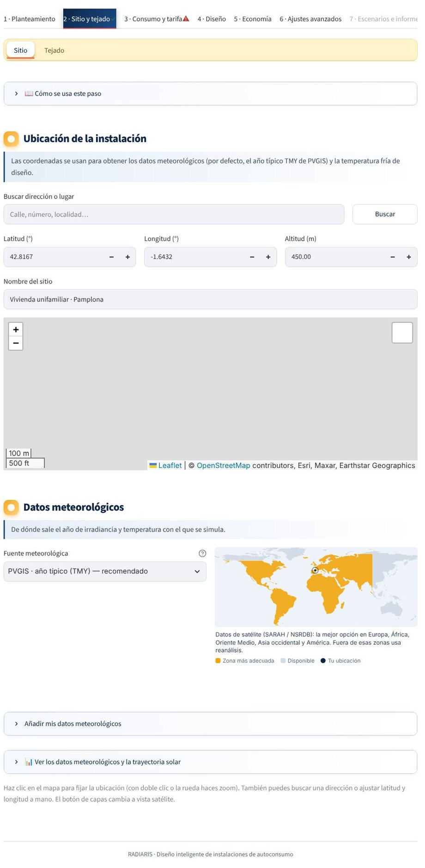Decrease the Altitud value

(x=393, y=257)
